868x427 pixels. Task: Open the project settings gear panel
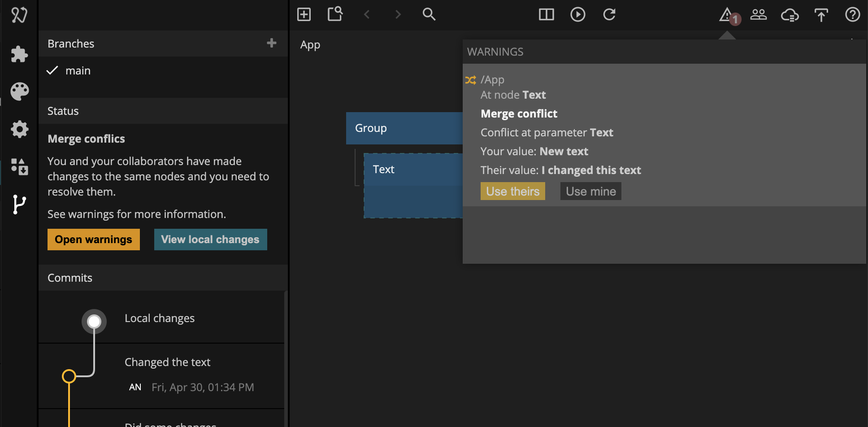click(19, 129)
